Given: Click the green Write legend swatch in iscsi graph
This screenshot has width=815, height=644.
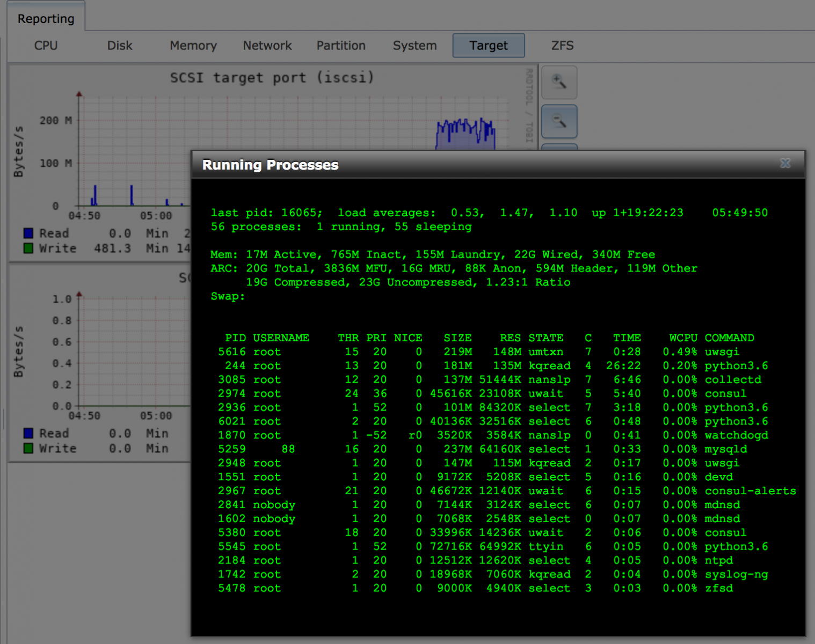Looking at the screenshot, I should (x=28, y=248).
